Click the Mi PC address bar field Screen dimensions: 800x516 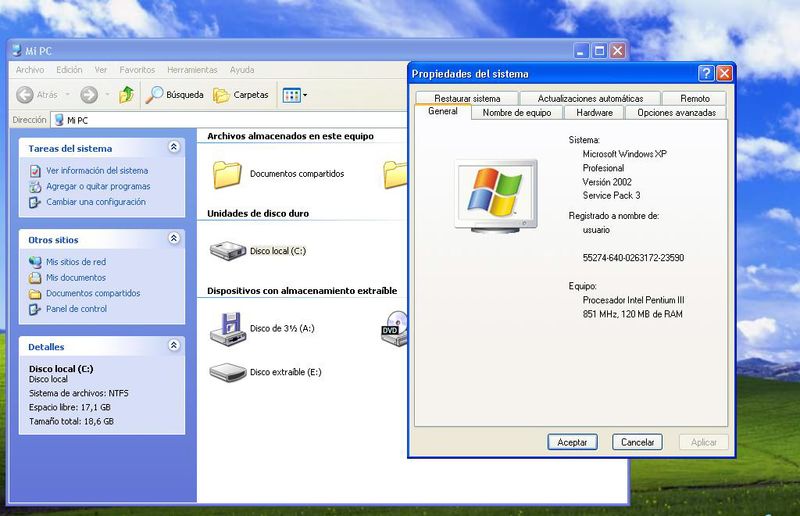coord(230,120)
